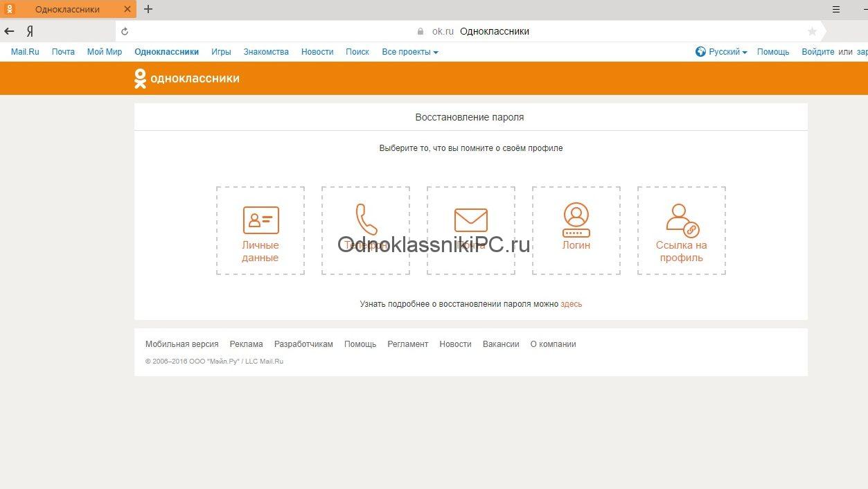
Task: Open Yandex home via the Я button
Action: tap(30, 31)
